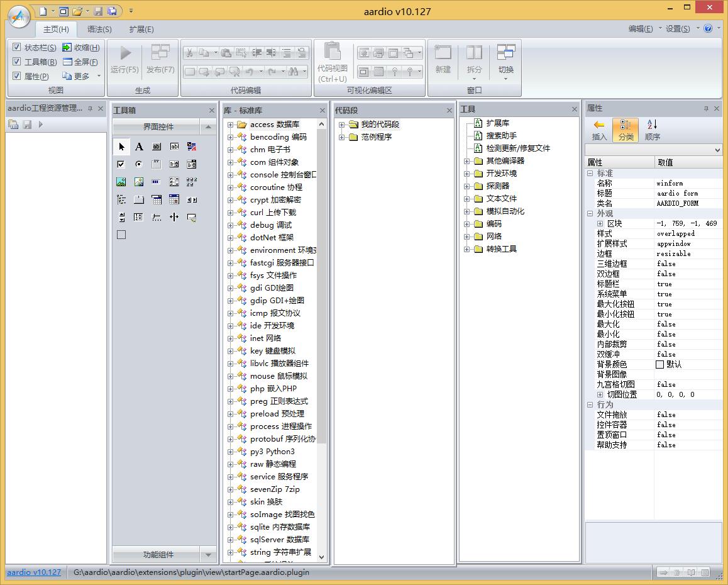Select the tree view control in toolbox

(121, 200)
